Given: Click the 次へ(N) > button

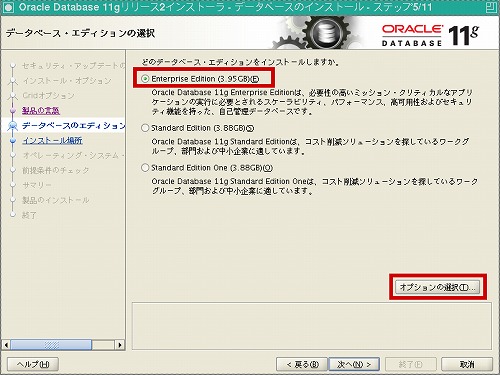Looking at the screenshot, I should (354, 364).
